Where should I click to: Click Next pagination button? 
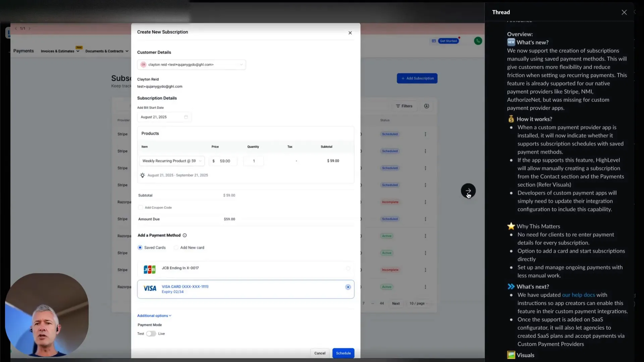pyautogui.click(x=396, y=303)
